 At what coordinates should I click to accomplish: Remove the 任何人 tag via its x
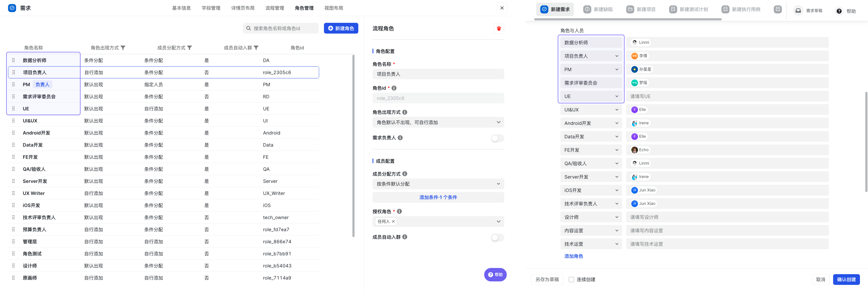click(x=393, y=222)
